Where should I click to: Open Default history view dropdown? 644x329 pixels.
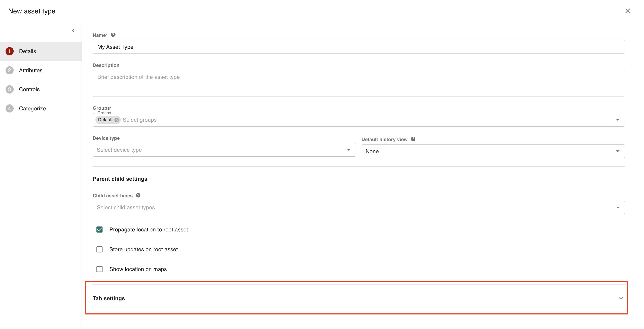click(x=493, y=151)
